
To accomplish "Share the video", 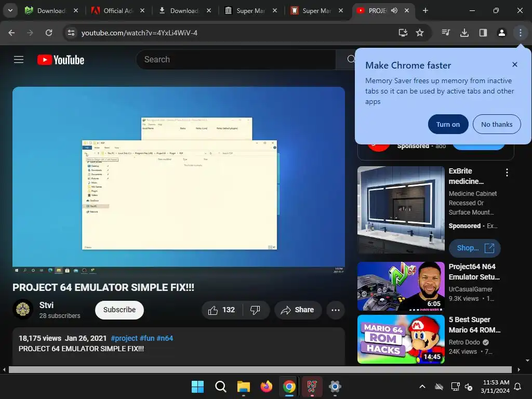I will (298, 310).
